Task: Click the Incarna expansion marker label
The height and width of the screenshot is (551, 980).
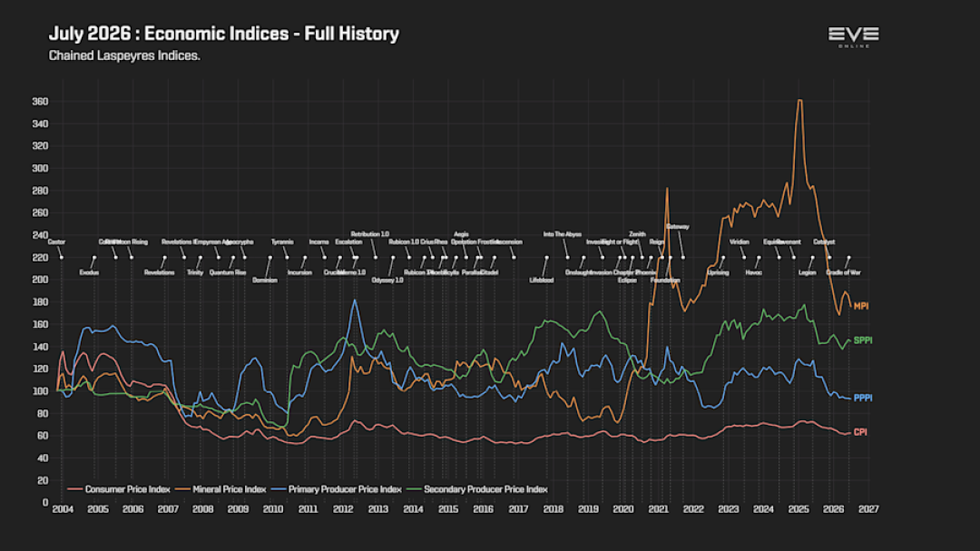Action: point(318,242)
